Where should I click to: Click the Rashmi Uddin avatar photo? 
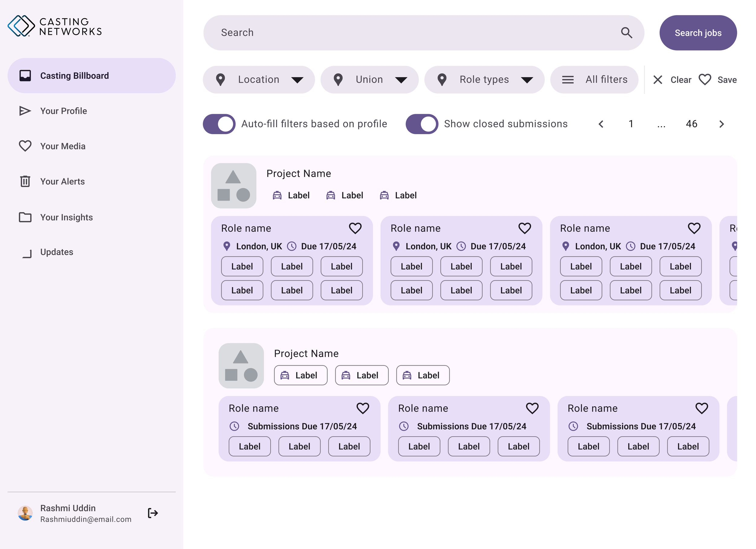pos(25,513)
